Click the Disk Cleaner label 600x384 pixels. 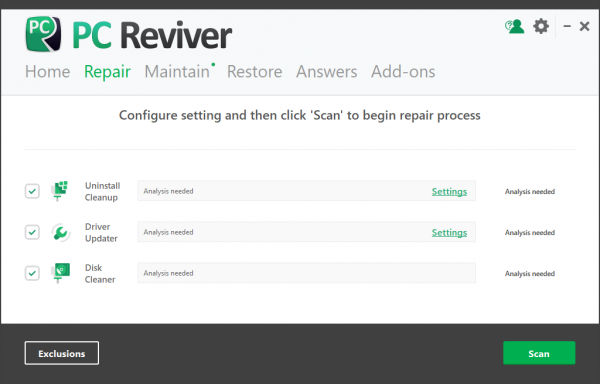point(100,273)
